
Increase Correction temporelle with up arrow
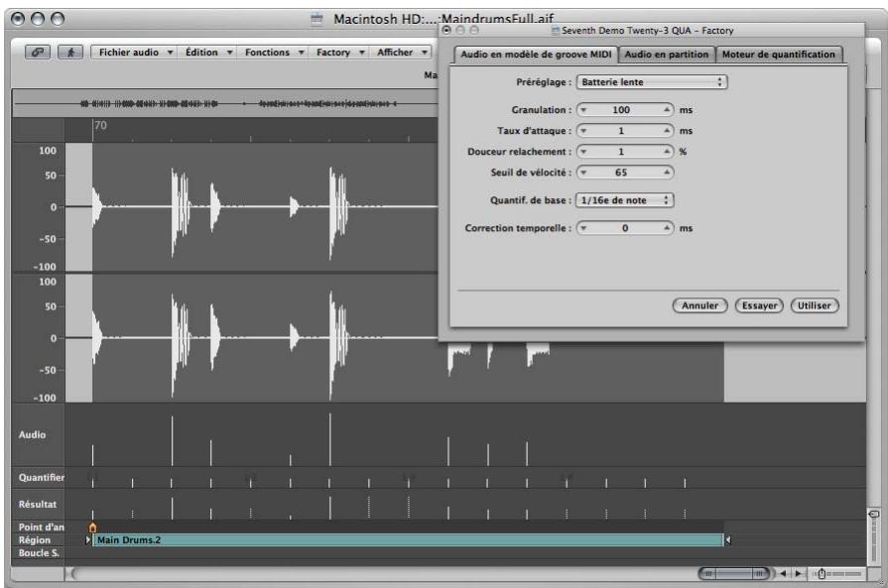(x=667, y=228)
